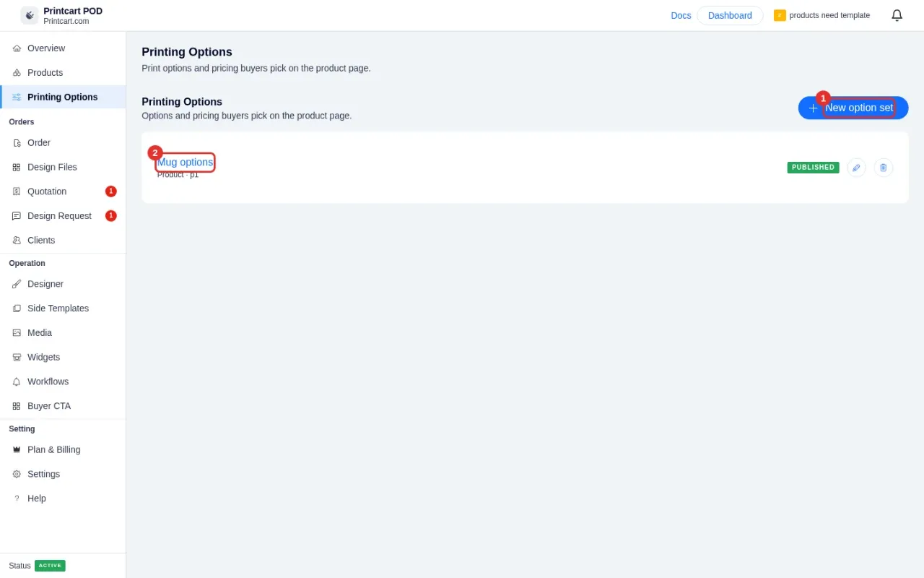Click the Help question mark icon
Viewport: 924px width, 578px height.
point(17,499)
